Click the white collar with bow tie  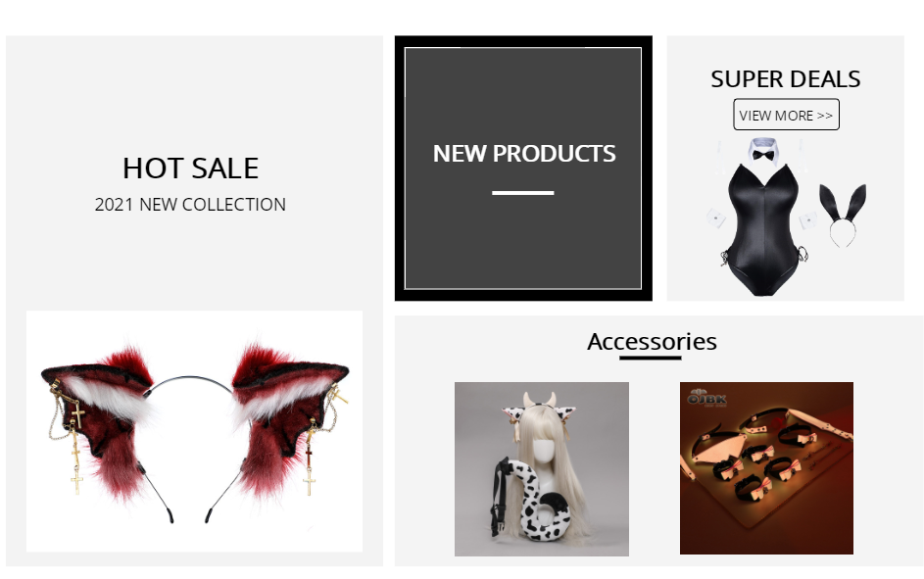(x=762, y=151)
